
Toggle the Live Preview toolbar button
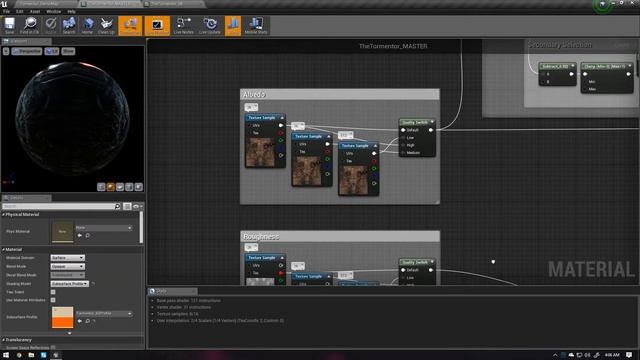click(157, 26)
